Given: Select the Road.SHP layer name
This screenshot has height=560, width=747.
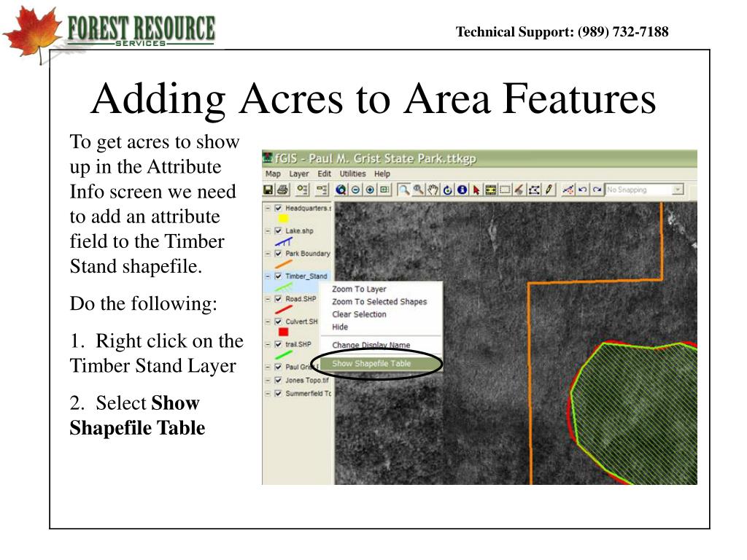Looking at the screenshot, I should [x=301, y=299].
